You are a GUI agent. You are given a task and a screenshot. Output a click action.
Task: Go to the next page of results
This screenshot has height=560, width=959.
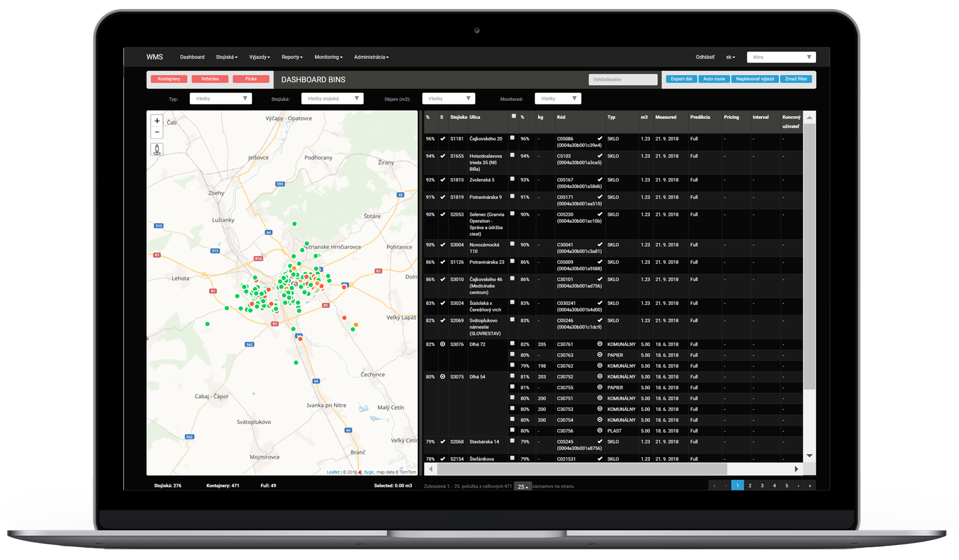pos(799,486)
